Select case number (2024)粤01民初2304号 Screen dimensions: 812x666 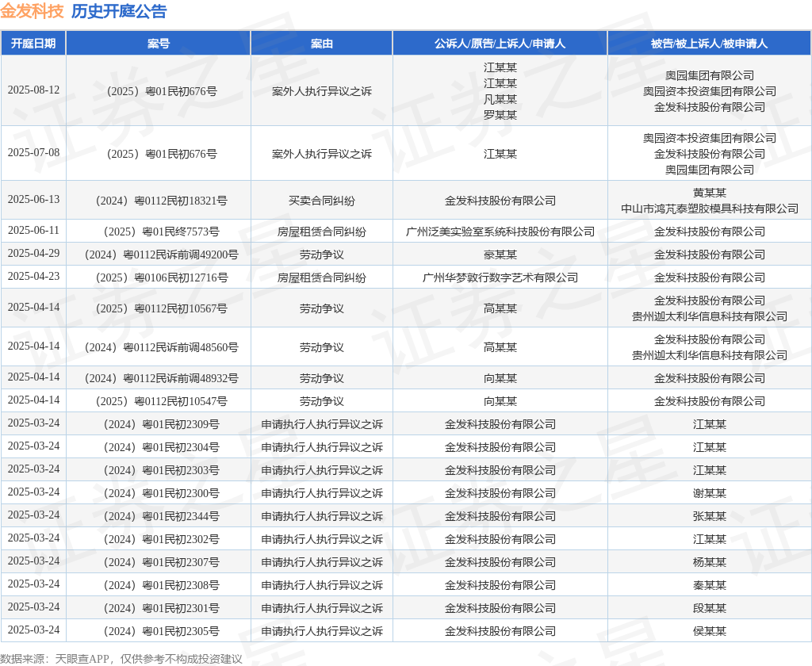(162, 447)
